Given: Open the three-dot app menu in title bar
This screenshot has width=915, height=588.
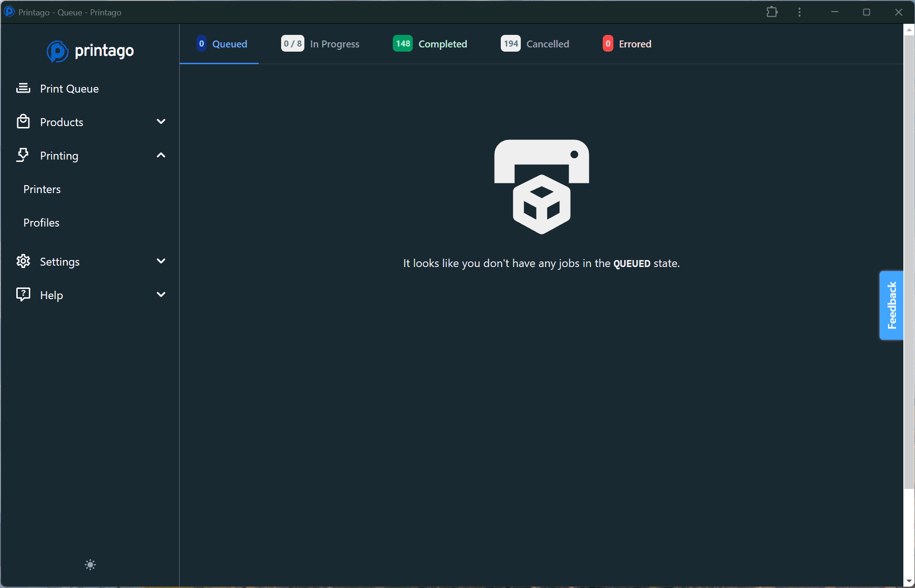Looking at the screenshot, I should point(800,12).
